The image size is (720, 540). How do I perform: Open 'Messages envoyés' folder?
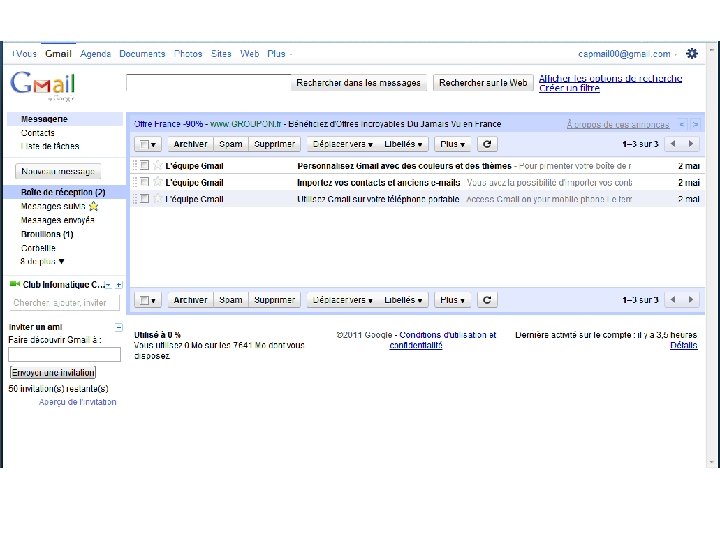(x=57, y=220)
